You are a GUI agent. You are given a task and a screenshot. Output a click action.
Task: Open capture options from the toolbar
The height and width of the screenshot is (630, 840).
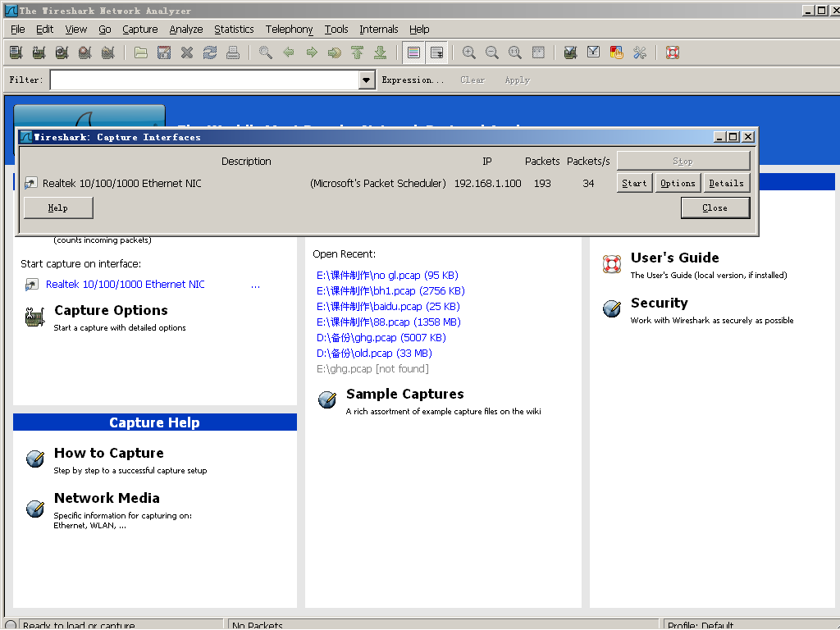[x=39, y=52]
